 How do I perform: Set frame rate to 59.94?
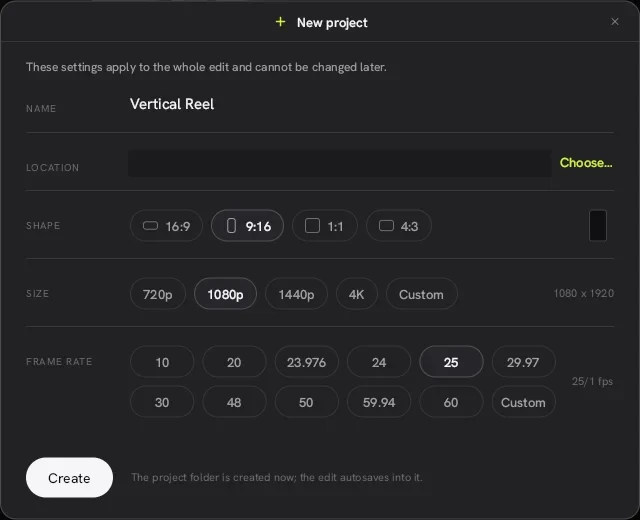click(379, 402)
